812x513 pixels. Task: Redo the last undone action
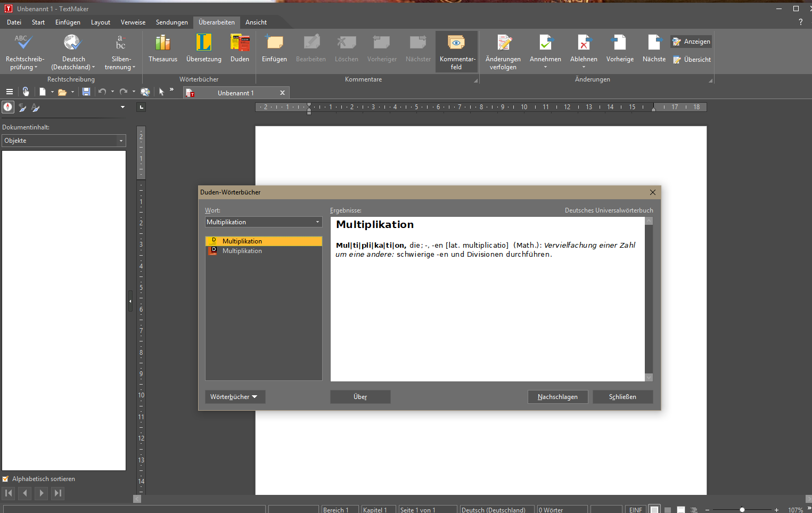[124, 92]
